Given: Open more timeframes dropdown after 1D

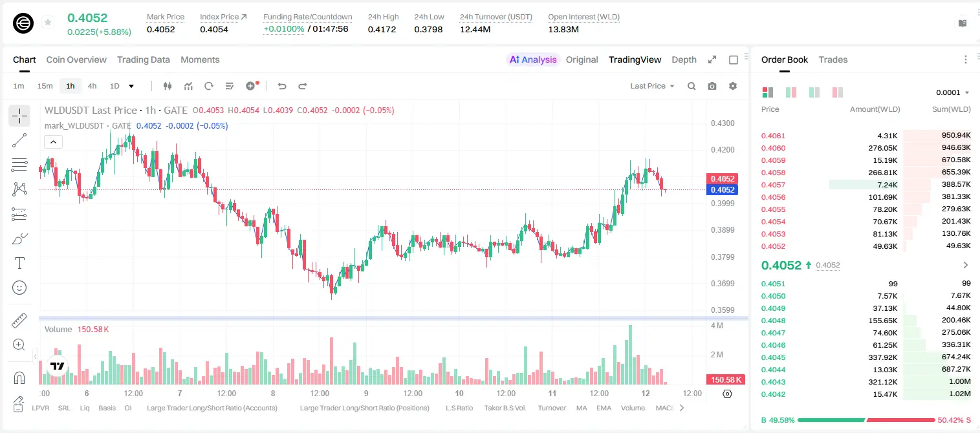Looking at the screenshot, I should coord(132,86).
